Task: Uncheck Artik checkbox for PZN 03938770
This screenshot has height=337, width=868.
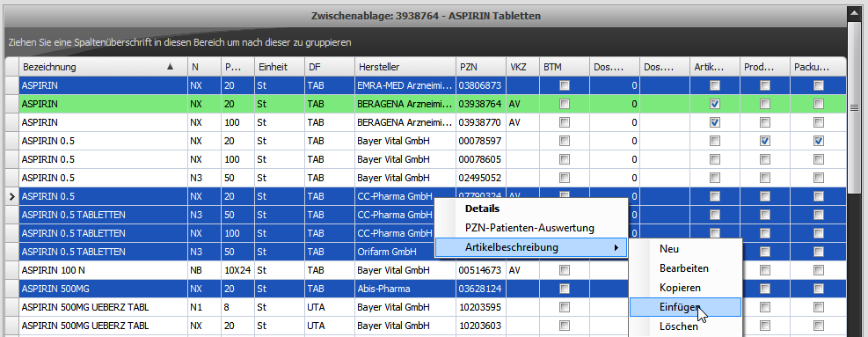Action: 715,122
